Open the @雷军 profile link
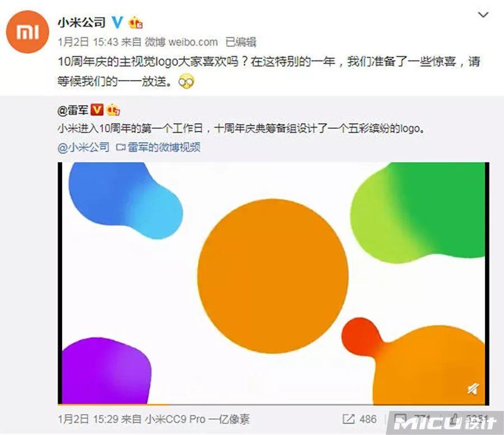The width and height of the screenshot is (504, 435). coord(73,110)
